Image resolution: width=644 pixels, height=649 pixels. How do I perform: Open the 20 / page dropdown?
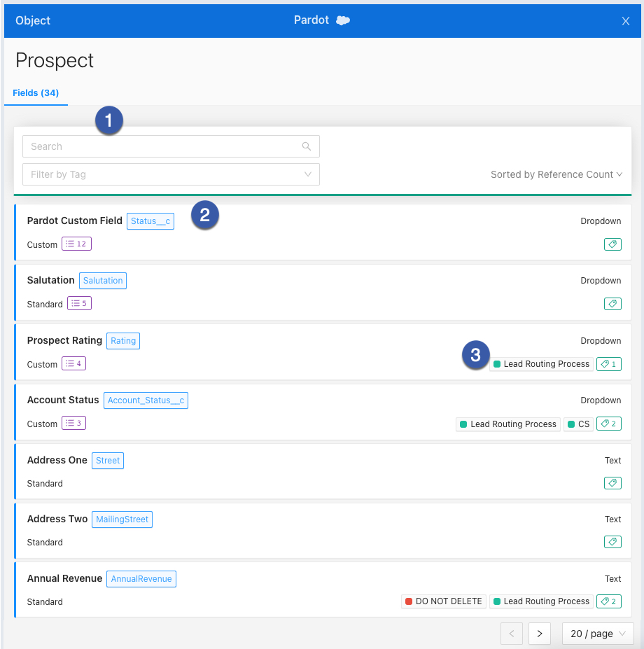pyautogui.click(x=598, y=634)
